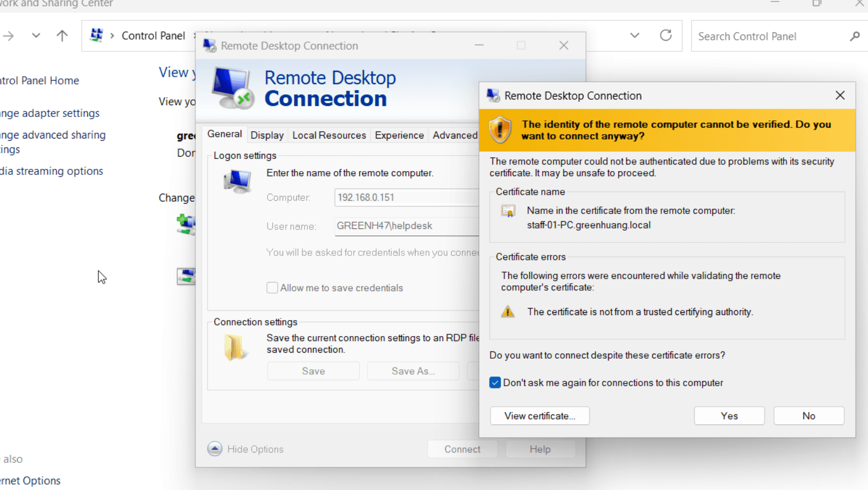The width and height of the screenshot is (868, 490).
Task: Click the troubleshoot problems monitor icon
Action: [x=187, y=276]
